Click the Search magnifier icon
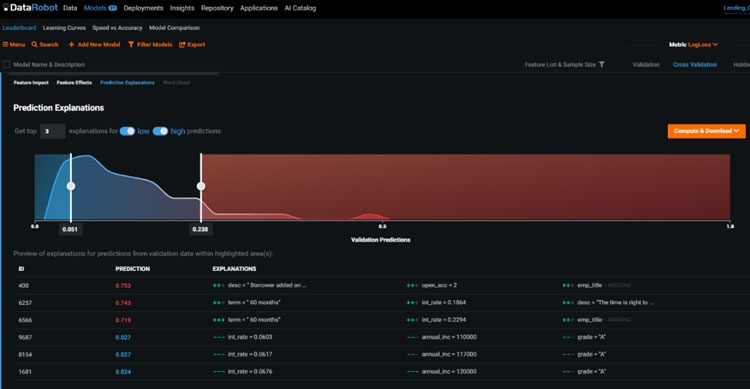The height and width of the screenshot is (389, 750). coord(34,44)
